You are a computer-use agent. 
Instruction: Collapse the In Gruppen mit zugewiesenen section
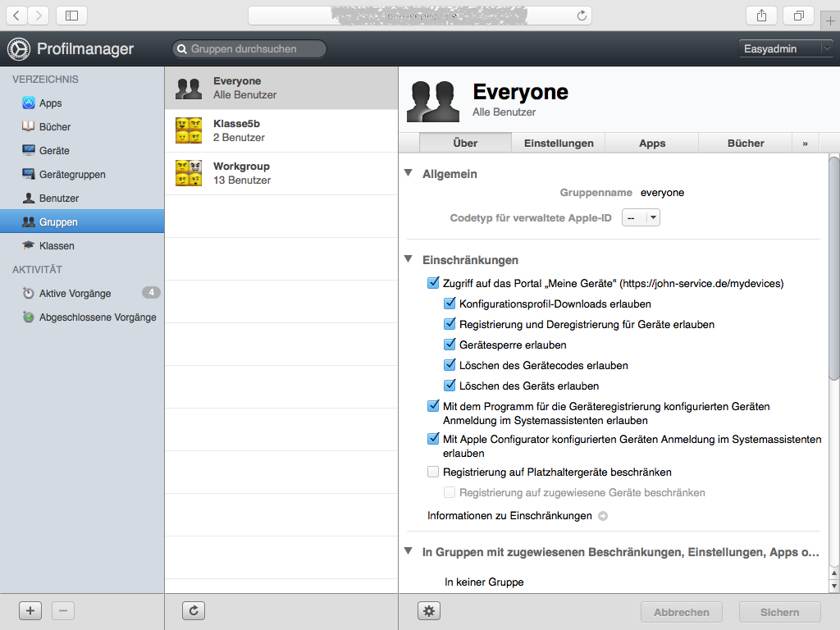(409, 551)
